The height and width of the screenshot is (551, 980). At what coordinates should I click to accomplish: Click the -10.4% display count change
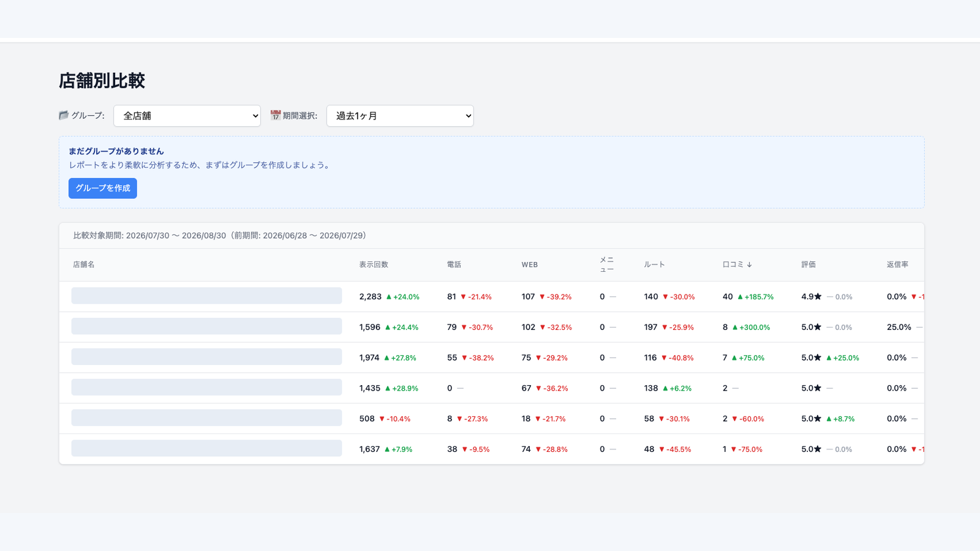[x=395, y=419]
